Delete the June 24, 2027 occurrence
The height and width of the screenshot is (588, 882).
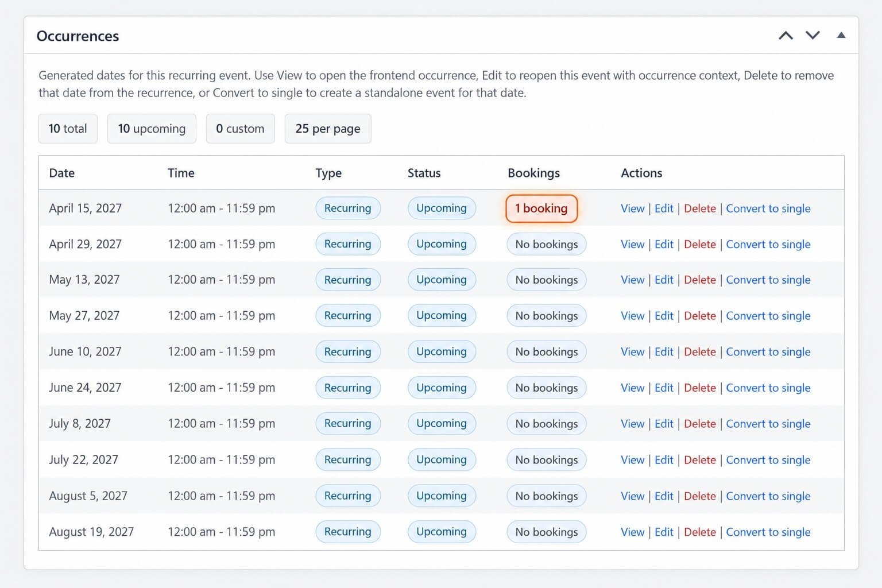pos(700,388)
